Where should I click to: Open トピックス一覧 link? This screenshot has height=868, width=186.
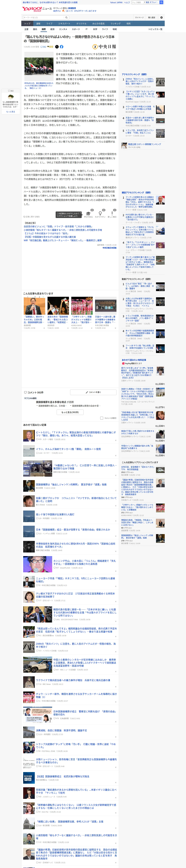[x=155, y=29]
